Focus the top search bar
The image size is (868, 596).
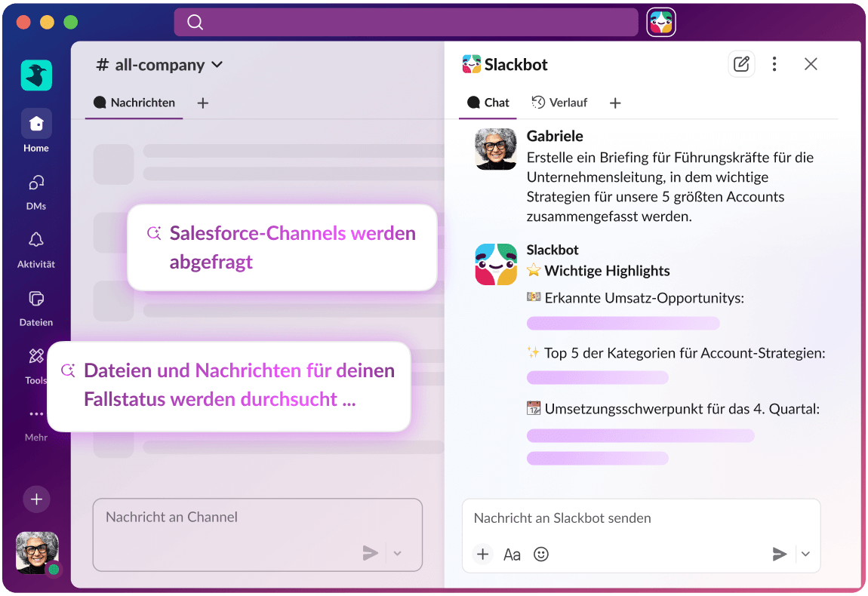pos(406,22)
